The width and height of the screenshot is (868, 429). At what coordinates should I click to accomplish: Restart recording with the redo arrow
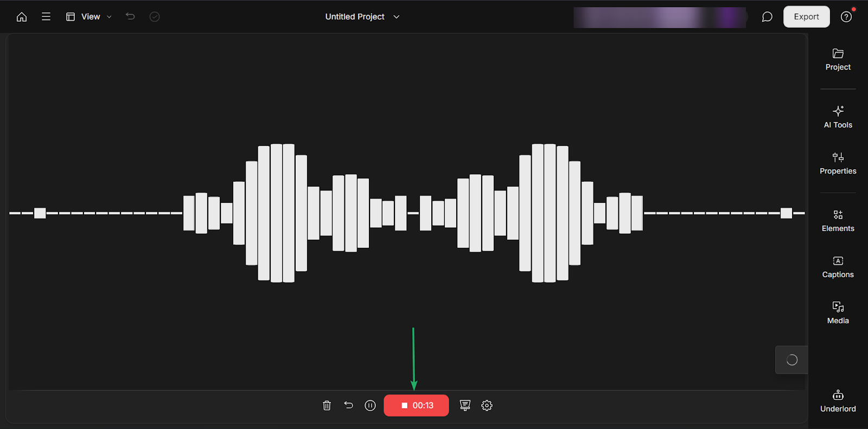pos(348,406)
